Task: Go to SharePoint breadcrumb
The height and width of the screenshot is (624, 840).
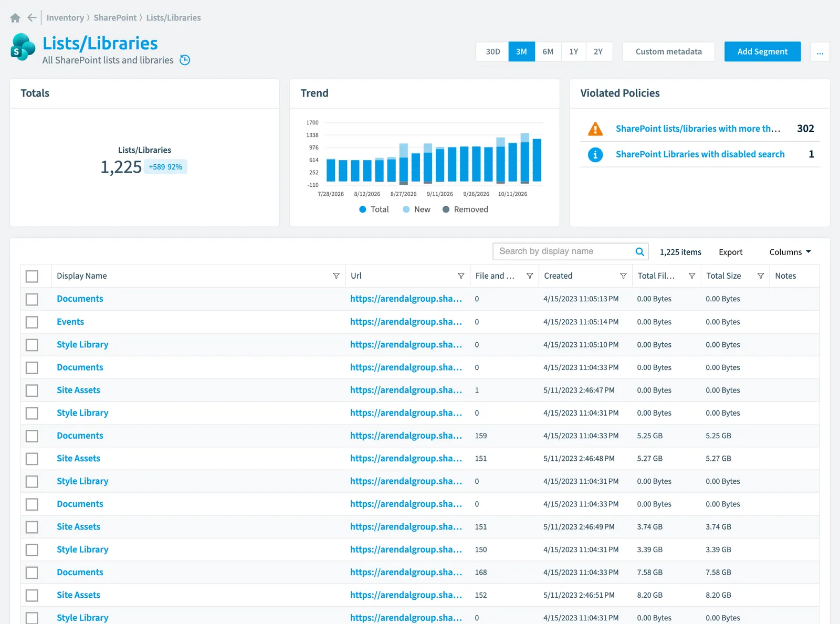Action: point(115,18)
